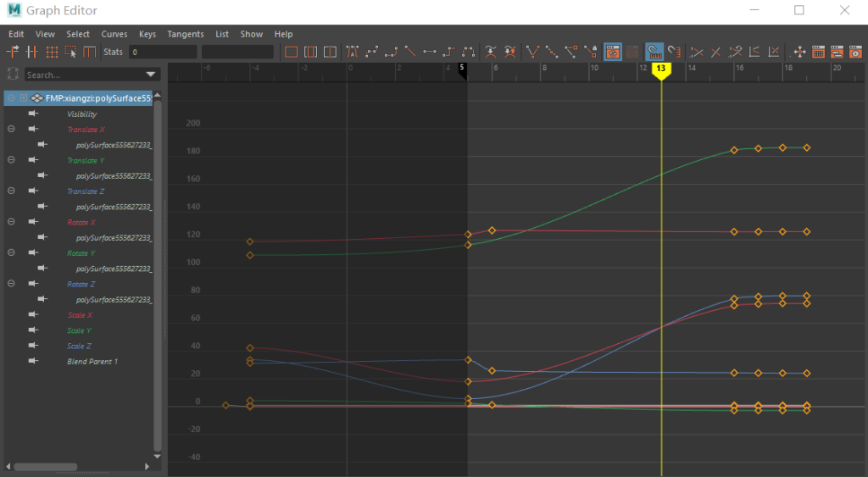The image size is (868, 477).
Task: Apply Plateau tangents
Action: coord(468,52)
